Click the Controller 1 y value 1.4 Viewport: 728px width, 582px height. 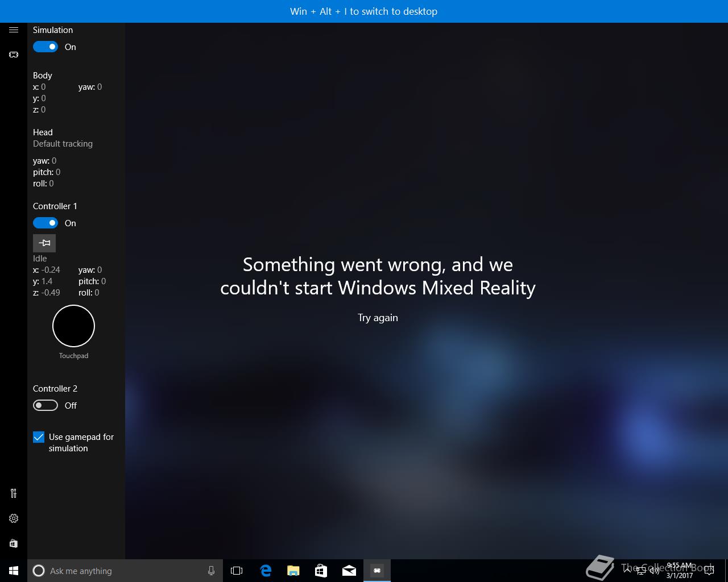[x=47, y=281]
